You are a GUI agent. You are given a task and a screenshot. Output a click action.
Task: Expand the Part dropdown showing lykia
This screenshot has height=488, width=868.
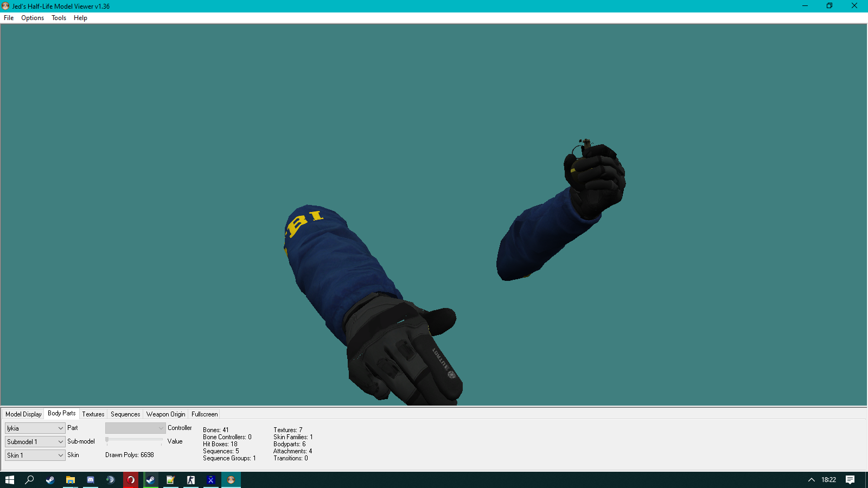tap(35, 428)
